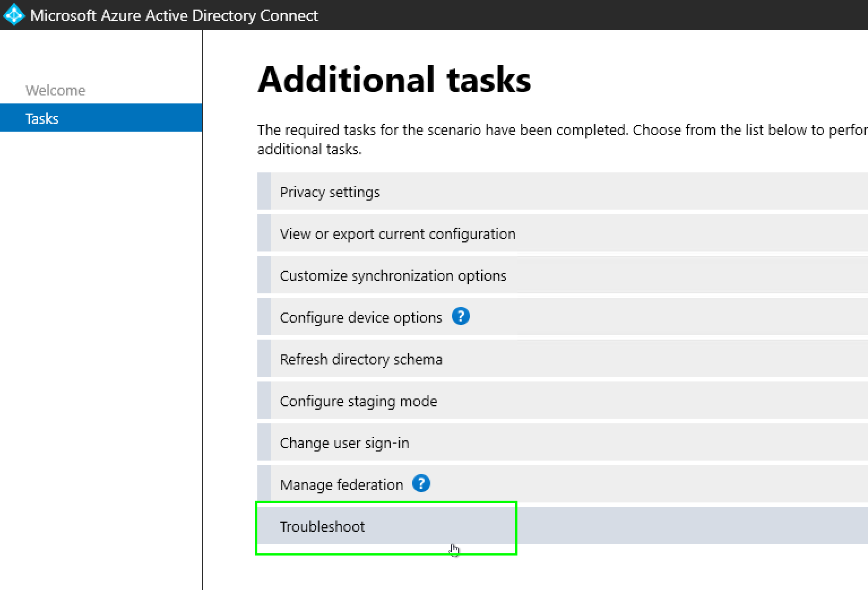868x590 pixels.
Task: Select Customize synchronization options task
Action: (563, 275)
